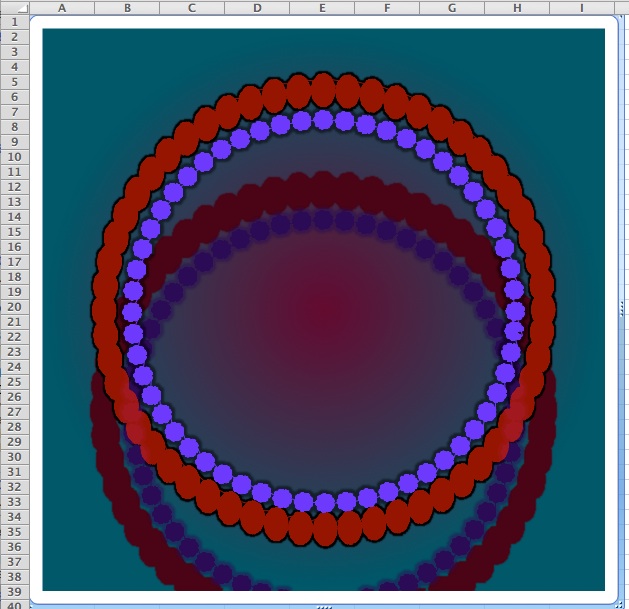Select row 14 header
Viewport: 629px width, 609px height.
(14, 217)
